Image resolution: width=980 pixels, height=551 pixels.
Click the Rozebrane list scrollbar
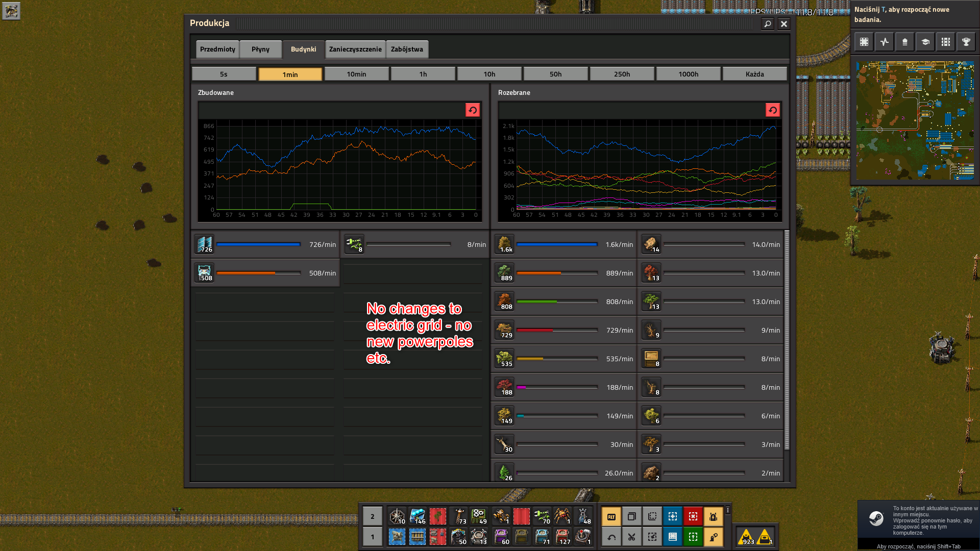coord(787,340)
